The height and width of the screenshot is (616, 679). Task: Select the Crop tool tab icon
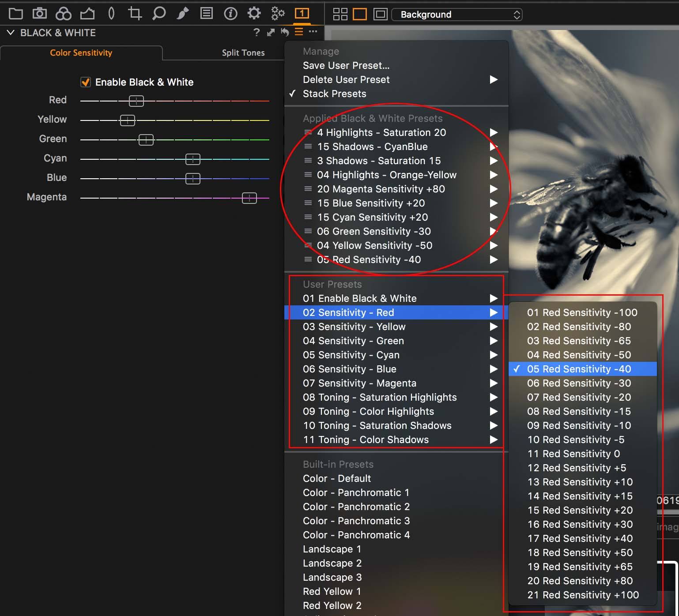[x=135, y=14]
